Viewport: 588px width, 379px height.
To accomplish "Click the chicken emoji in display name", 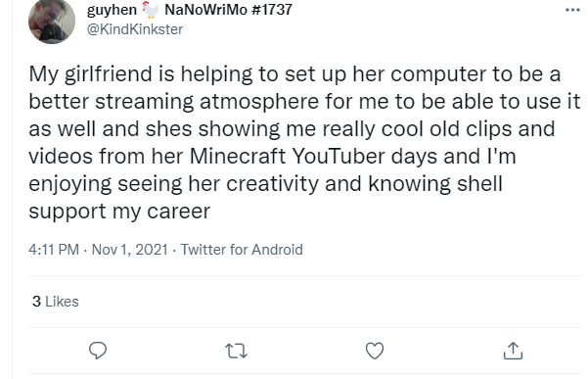I will [x=151, y=10].
